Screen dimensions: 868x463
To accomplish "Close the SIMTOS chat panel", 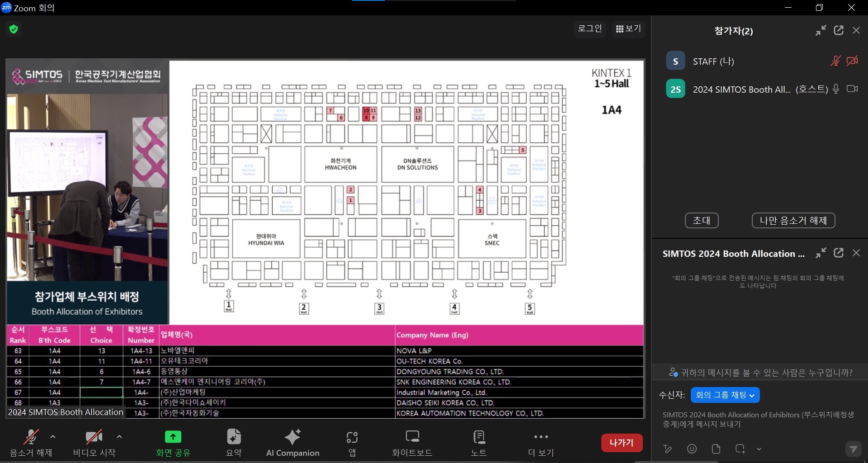I will [856, 253].
